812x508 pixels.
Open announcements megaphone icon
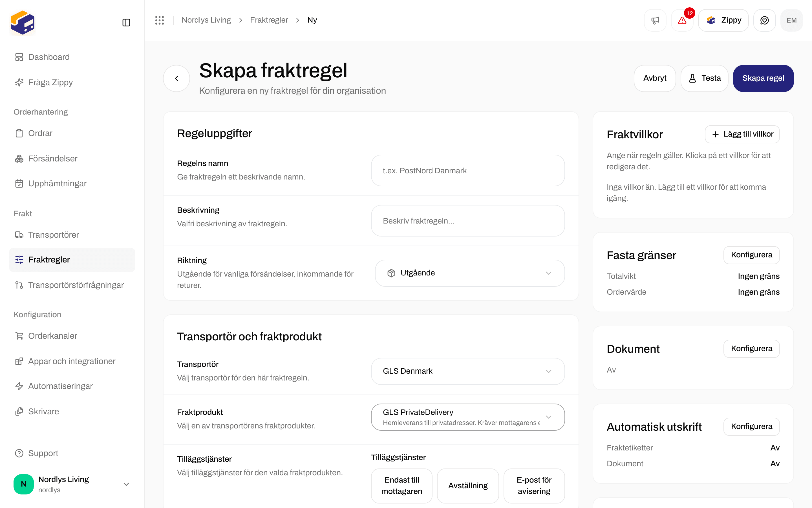(x=655, y=20)
